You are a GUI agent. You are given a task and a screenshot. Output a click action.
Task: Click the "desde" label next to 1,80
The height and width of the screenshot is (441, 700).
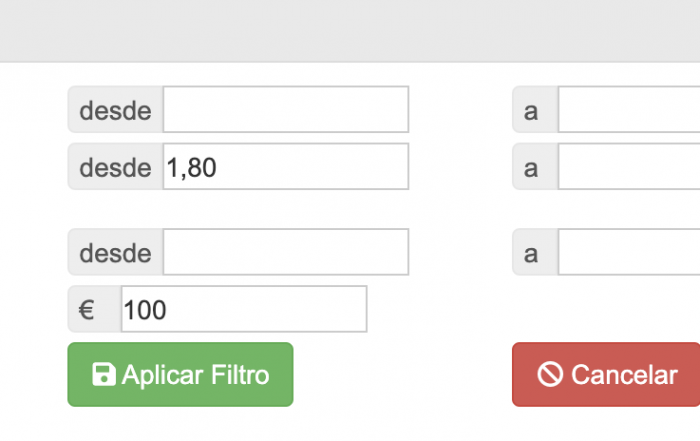[x=115, y=167]
